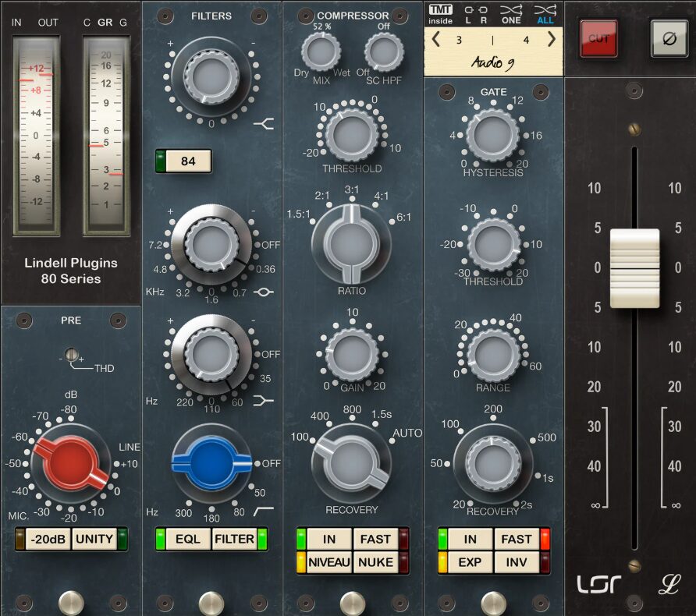Click the 84 filter type selector
Viewport: 696px width, 616px height.
[x=188, y=161]
